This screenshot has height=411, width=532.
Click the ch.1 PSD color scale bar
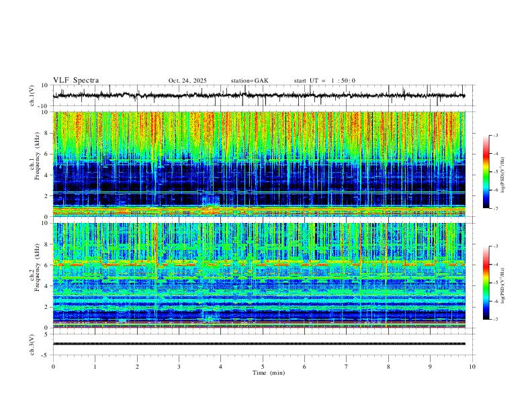tap(486, 172)
